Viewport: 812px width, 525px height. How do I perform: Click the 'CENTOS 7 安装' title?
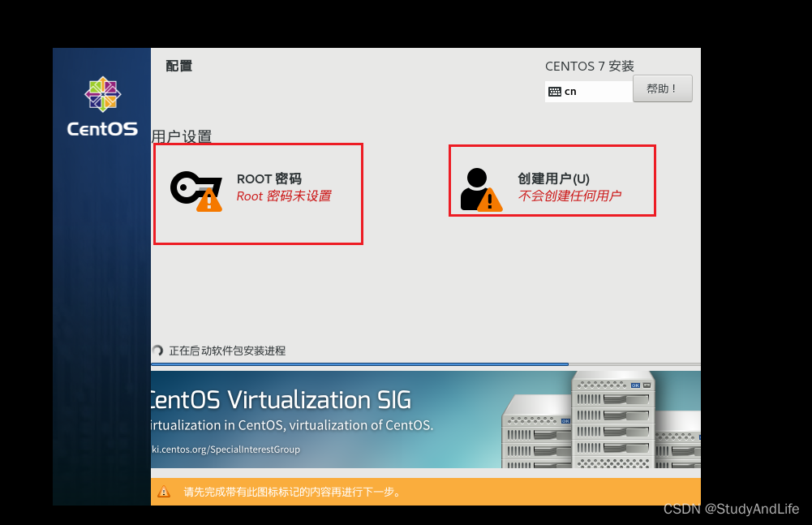[589, 67]
